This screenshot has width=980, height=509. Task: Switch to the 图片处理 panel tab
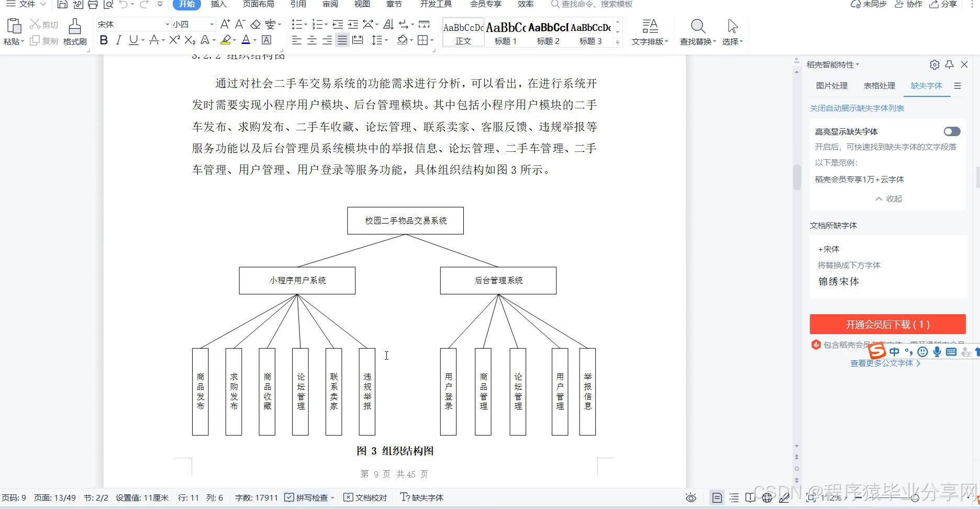point(832,85)
